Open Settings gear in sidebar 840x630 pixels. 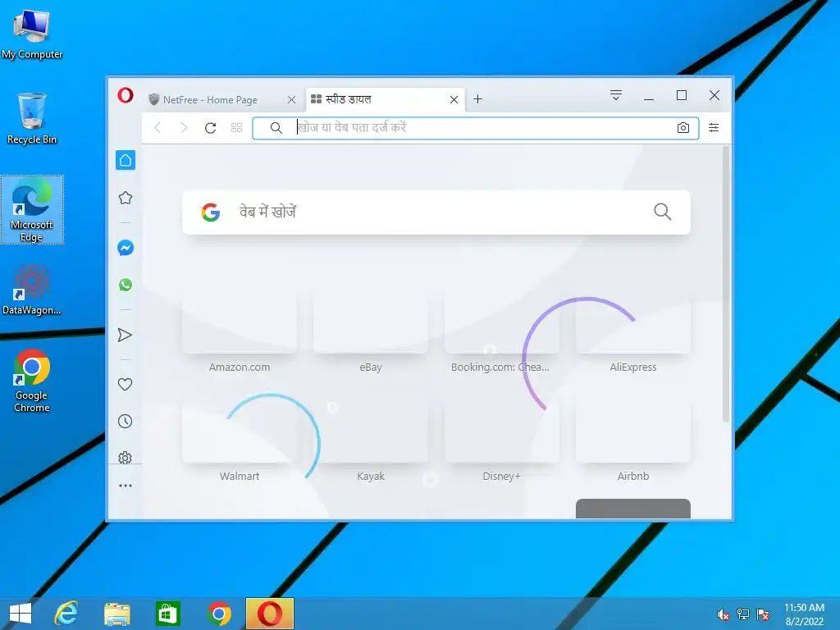(125, 458)
